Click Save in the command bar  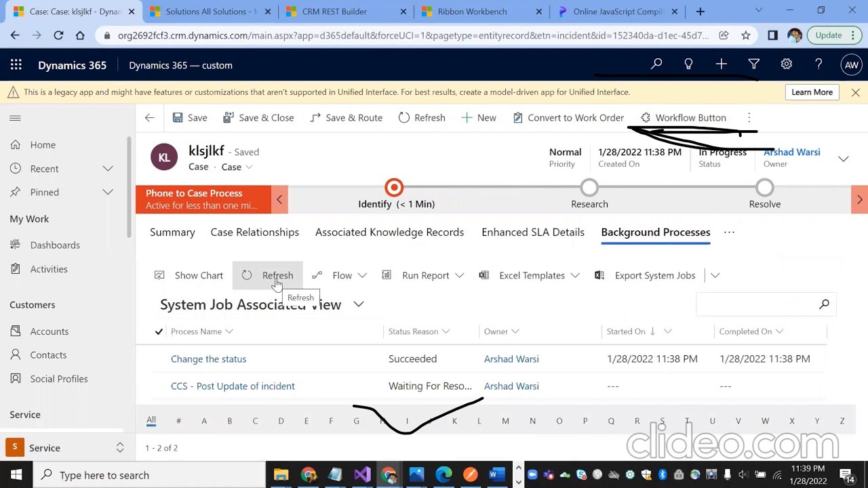pyautogui.click(x=190, y=118)
